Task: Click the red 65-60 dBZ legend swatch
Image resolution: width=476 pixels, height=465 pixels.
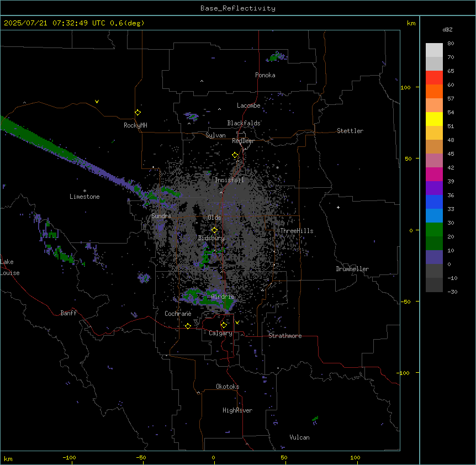Action: pyautogui.click(x=434, y=78)
